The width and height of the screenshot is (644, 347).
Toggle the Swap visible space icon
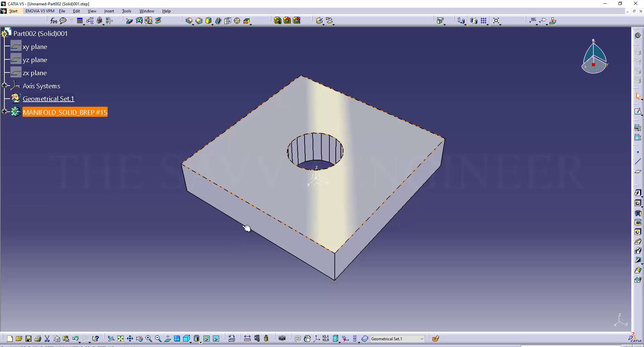point(216,339)
